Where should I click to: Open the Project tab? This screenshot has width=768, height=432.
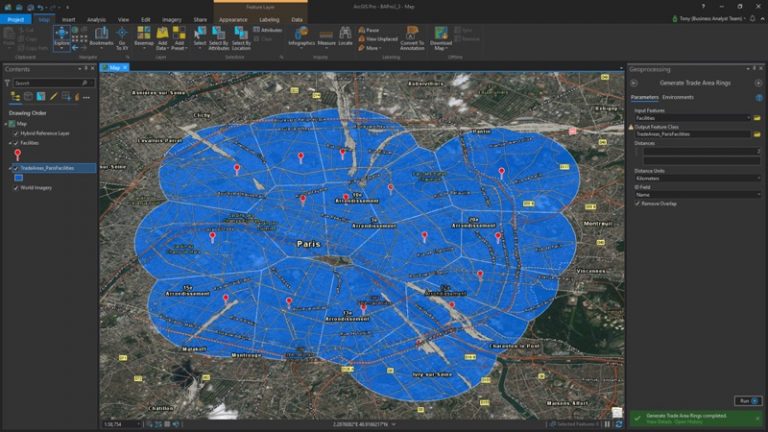[16, 20]
